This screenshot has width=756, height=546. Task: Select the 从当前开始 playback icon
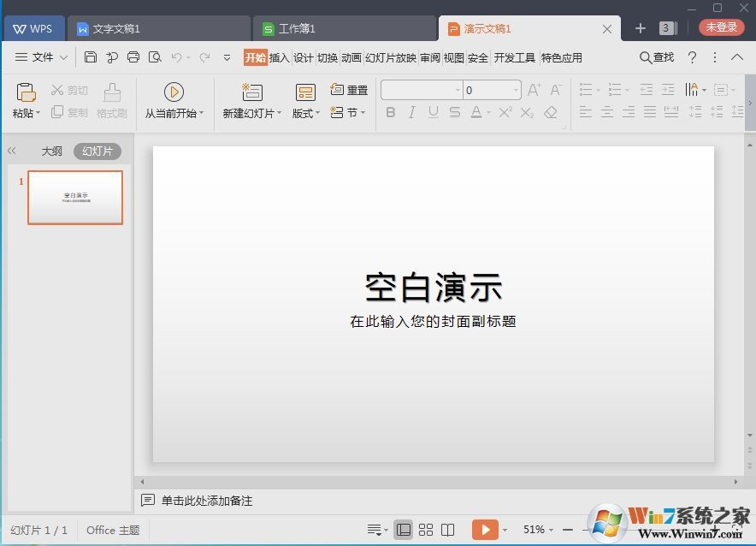[174, 92]
